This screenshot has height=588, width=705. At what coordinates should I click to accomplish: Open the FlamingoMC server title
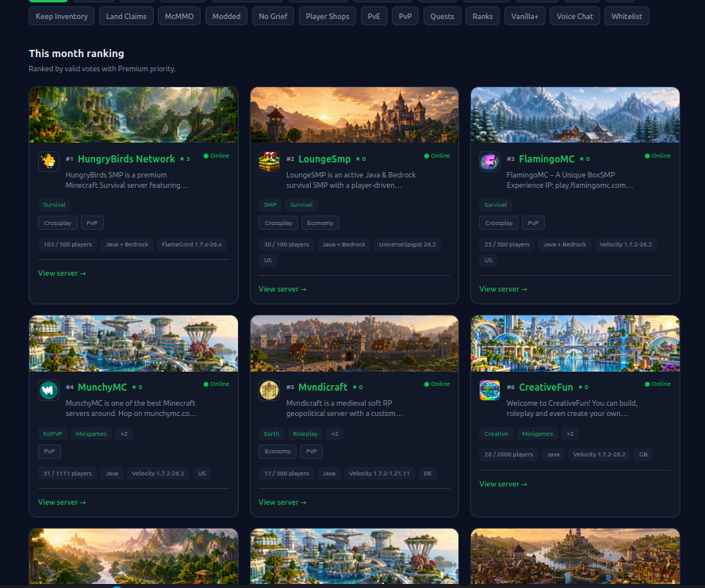click(x=546, y=159)
